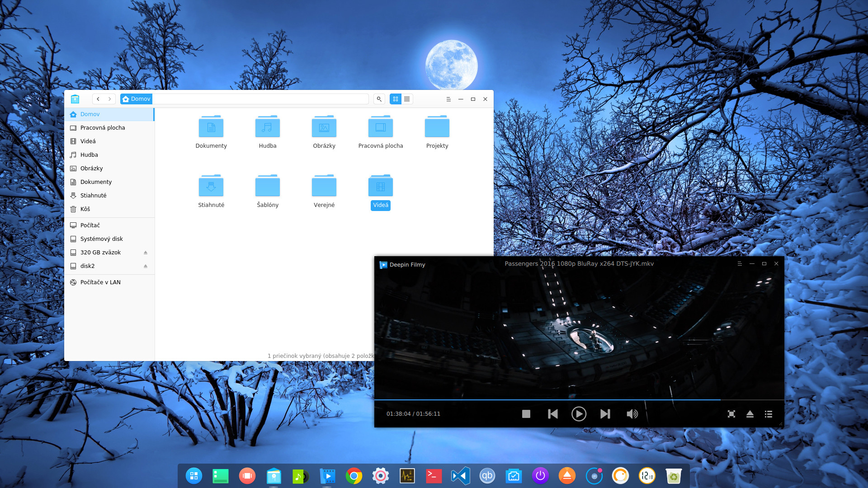Play the video in Deepin Filmy
Viewport: 868px width, 488px height.
[579, 414]
